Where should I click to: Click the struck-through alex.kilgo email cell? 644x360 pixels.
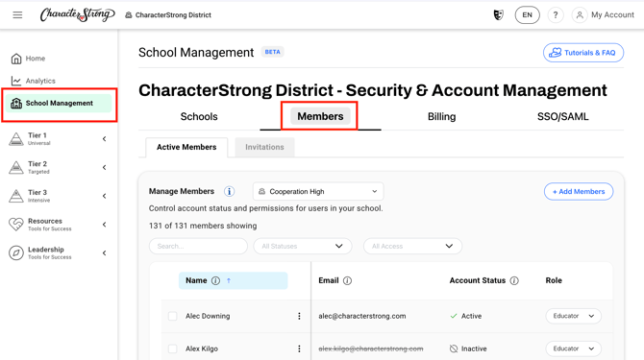coord(371,348)
